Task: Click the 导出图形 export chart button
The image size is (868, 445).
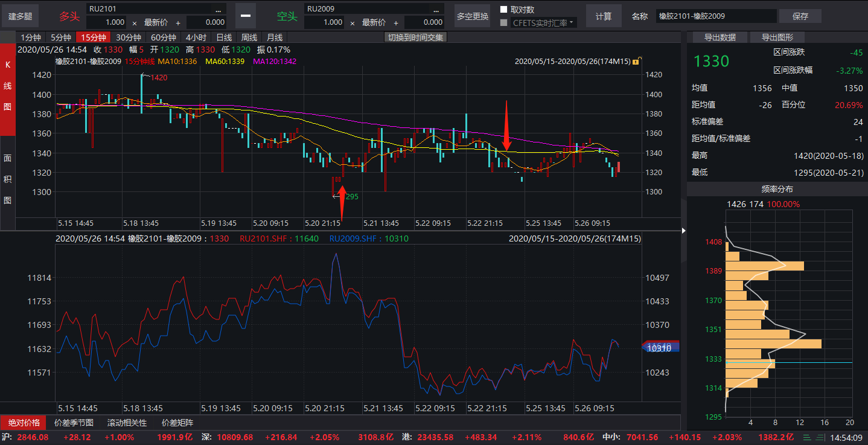Action: [777, 37]
